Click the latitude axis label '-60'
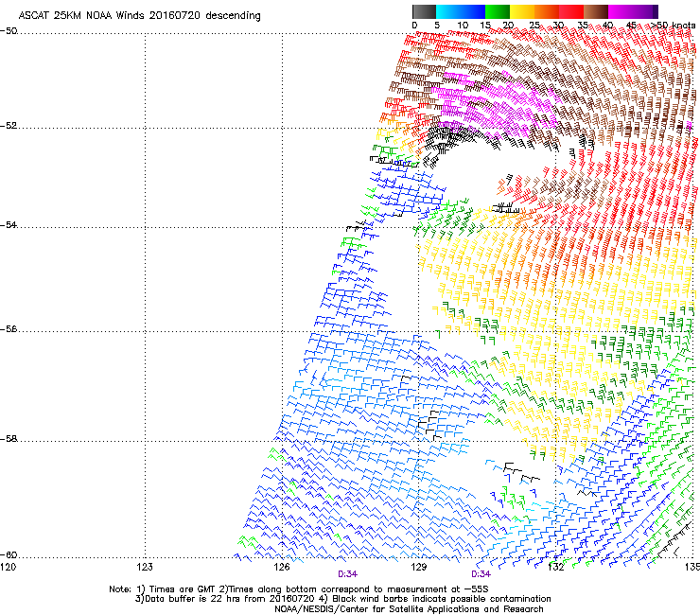 pyautogui.click(x=9, y=554)
